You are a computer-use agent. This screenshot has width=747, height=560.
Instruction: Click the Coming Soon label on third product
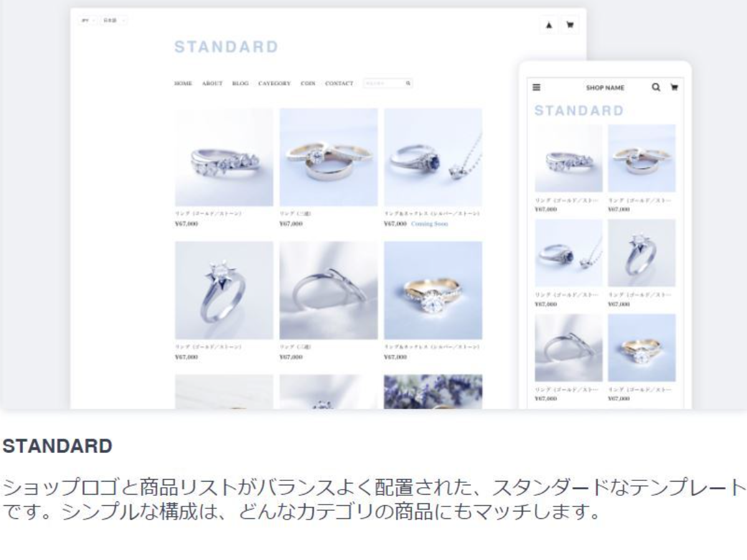click(429, 224)
